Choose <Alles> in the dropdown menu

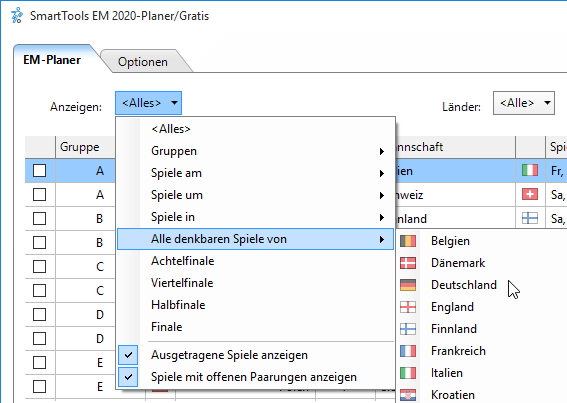coord(255,129)
